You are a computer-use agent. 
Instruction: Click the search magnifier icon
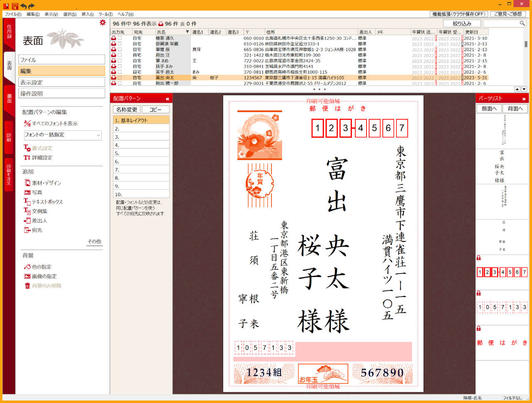(522, 24)
